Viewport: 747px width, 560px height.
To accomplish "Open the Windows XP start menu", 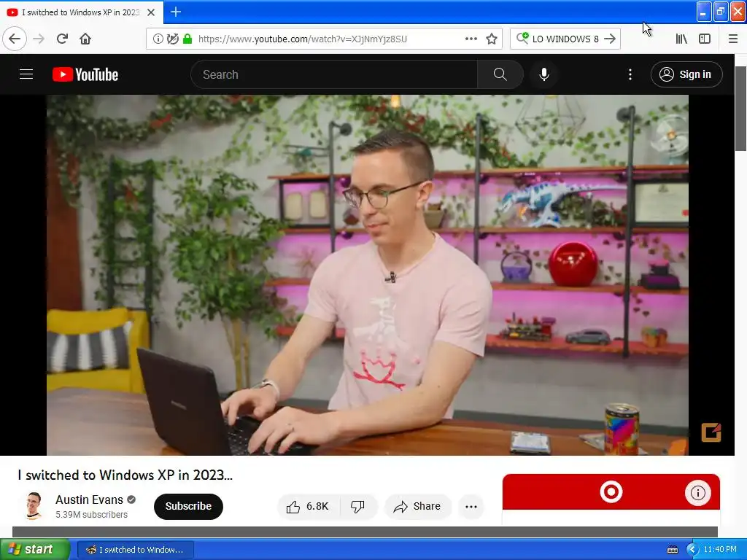I will [x=35, y=550].
